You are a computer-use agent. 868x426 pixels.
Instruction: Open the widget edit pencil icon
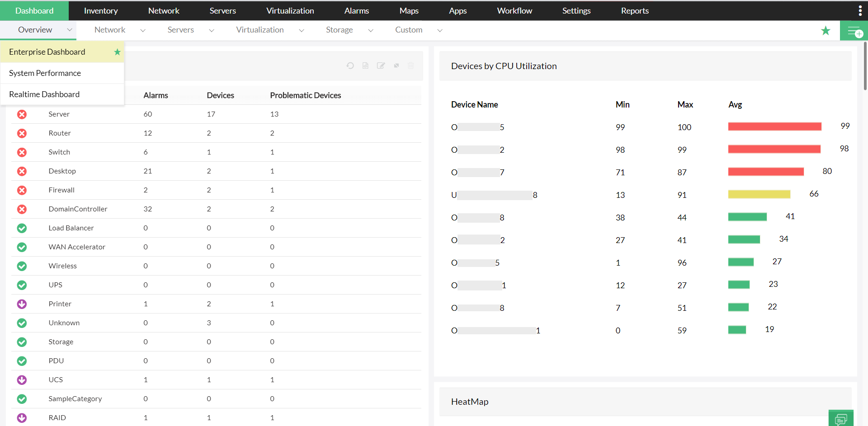point(381,66)
